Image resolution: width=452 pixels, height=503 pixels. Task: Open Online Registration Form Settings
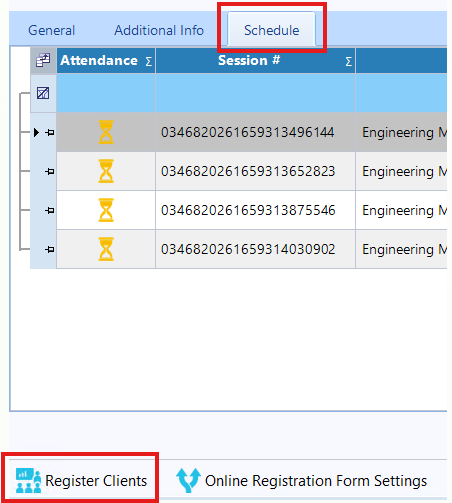click(x=302, y=481)
